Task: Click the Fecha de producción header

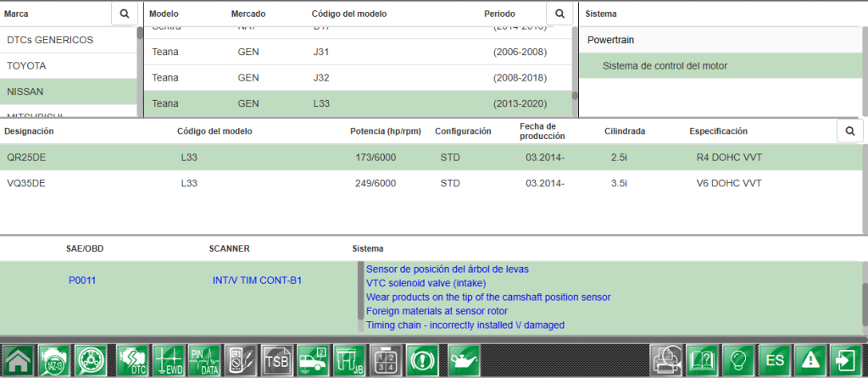Action: (x=542, y=131)
